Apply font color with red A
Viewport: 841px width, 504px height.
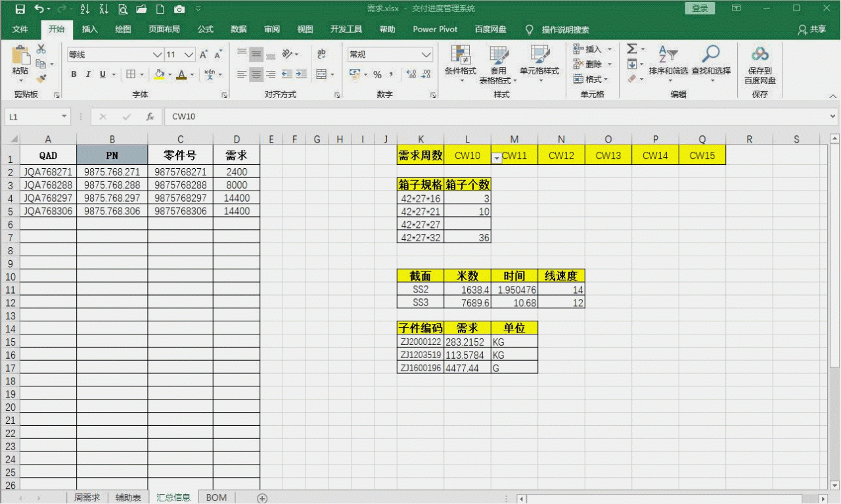tap(181, 74)
